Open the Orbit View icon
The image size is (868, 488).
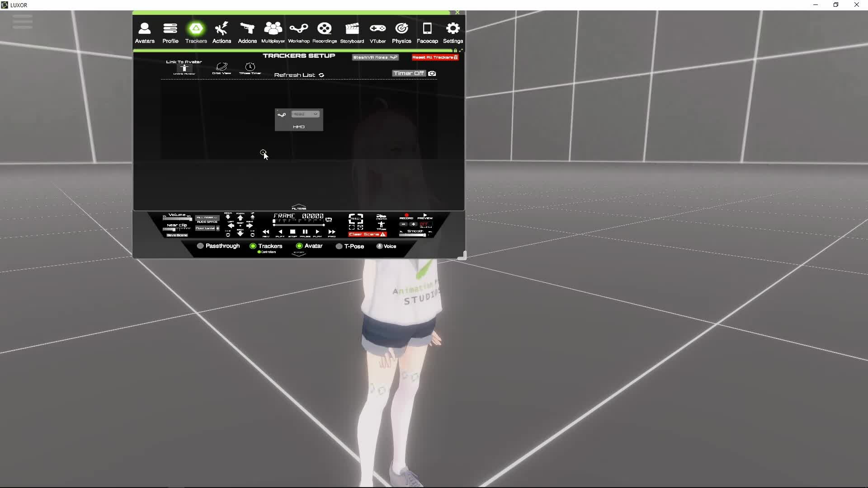(x=222, y=67)
